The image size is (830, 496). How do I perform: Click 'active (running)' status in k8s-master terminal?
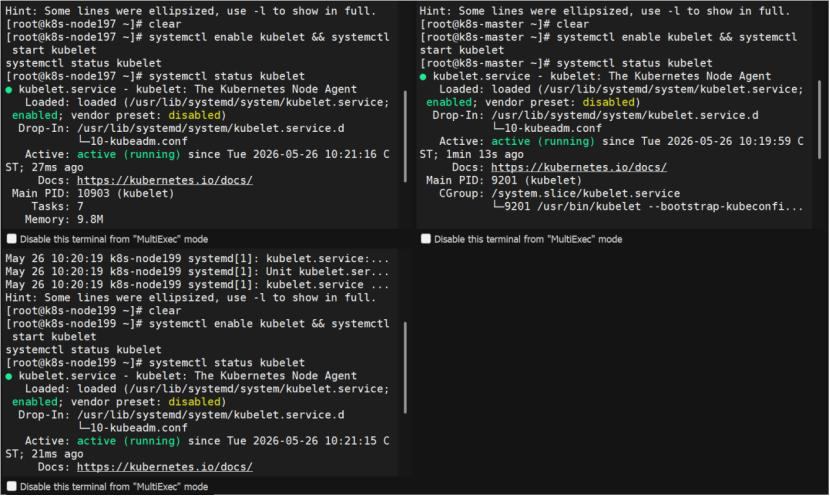pos(543,141)
